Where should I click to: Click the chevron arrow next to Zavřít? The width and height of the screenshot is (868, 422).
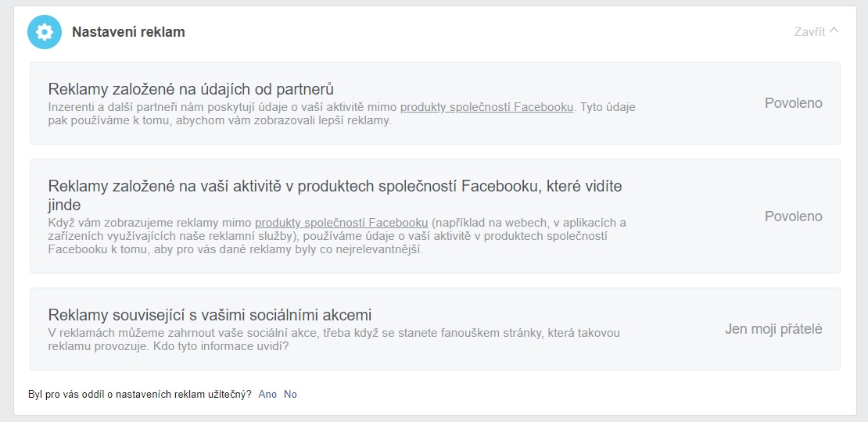tap(834, 31)
